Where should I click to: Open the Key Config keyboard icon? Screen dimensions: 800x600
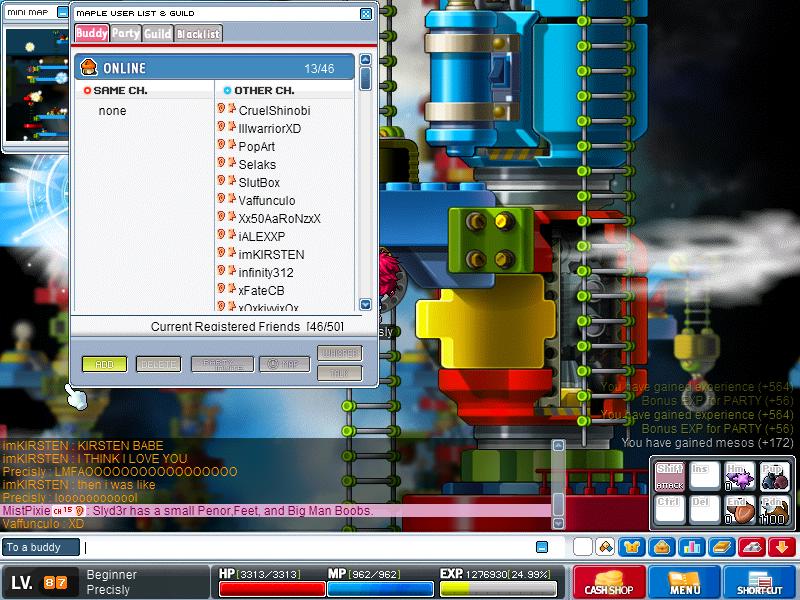click(752, 547)
